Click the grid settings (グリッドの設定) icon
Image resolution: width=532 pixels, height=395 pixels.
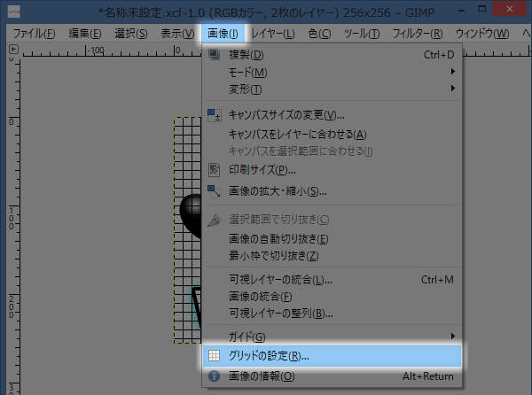[x=214, y=355]
